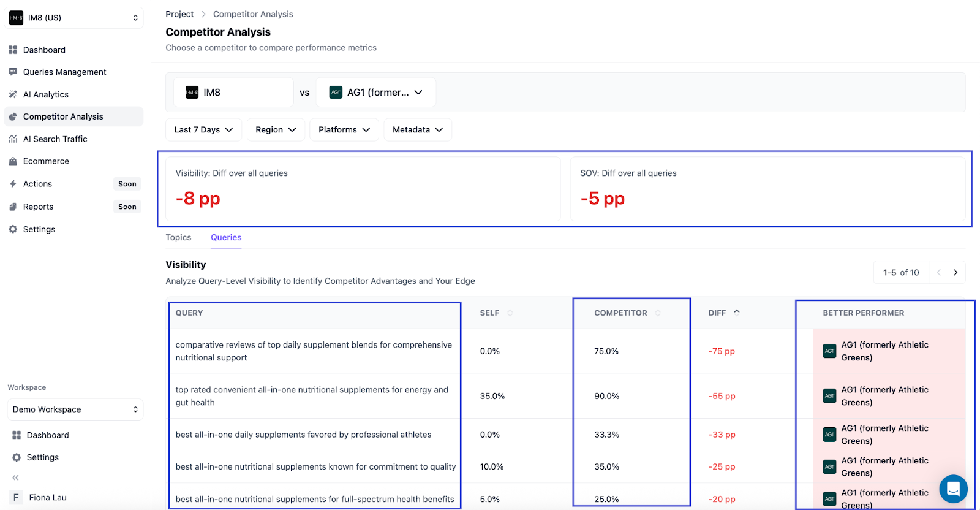Sort by the SELF column arrows
This screenshot has width=980, height=510.
[510, 313]
